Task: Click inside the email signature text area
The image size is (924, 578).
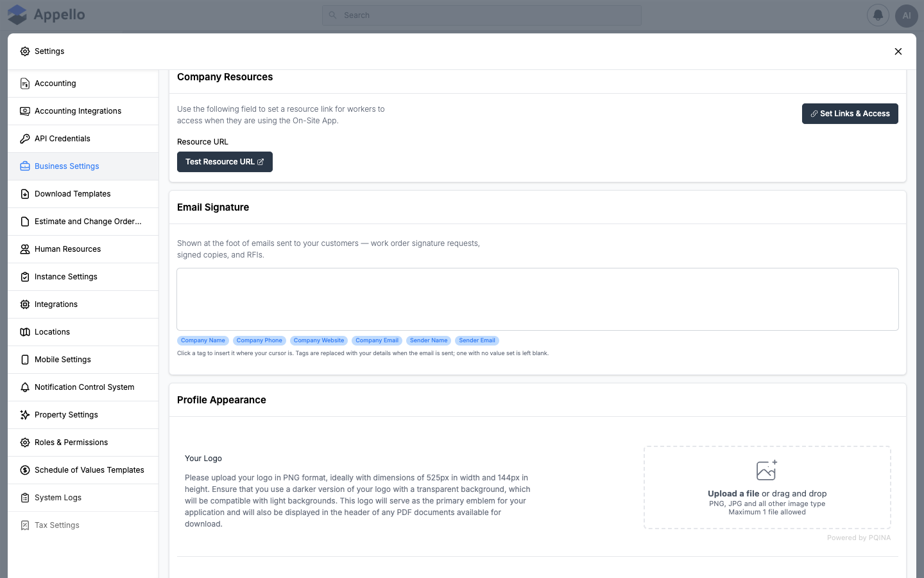Action: (538, 299)
